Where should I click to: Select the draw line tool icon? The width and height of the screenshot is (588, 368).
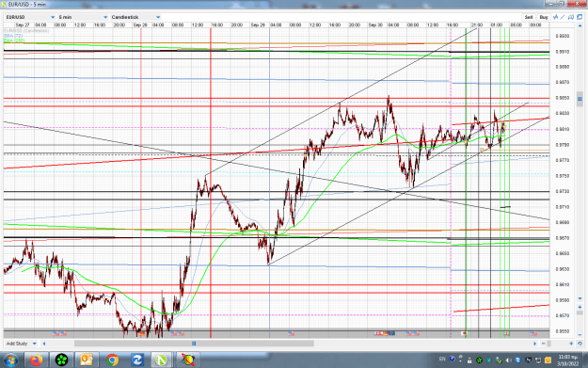click(x=563, y=17)
